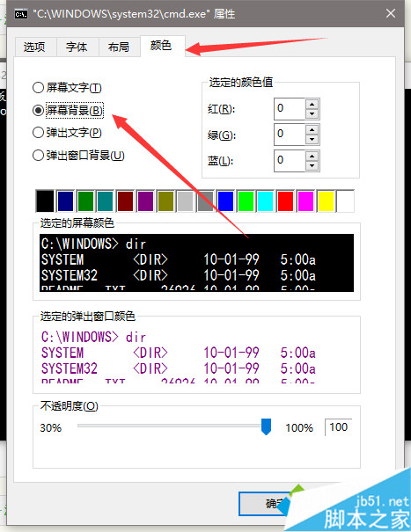Pick the dark navy blue swatch
This screenshot has height=532, width=411.
tap(65, 200)
